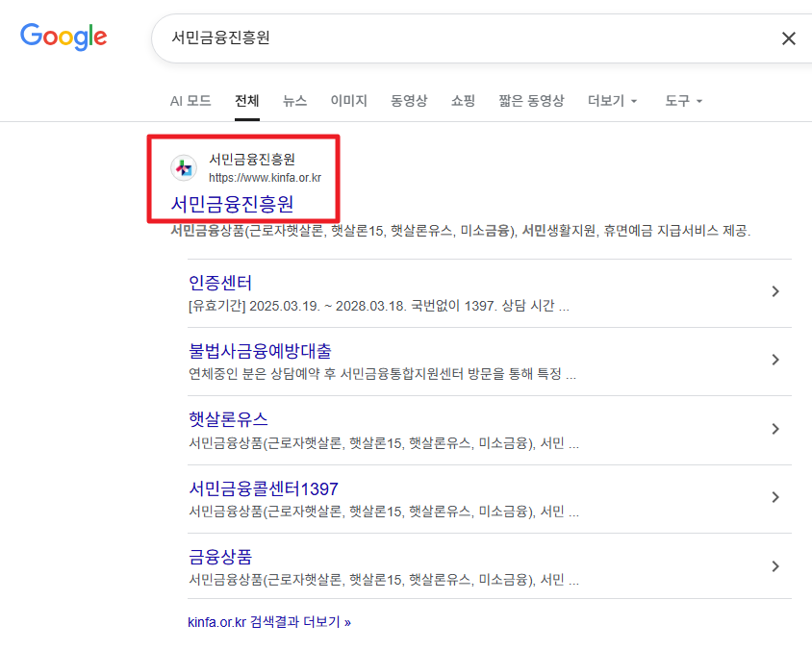Open the AI 모드 tab

pyautogui.click(x=190, y=100)
